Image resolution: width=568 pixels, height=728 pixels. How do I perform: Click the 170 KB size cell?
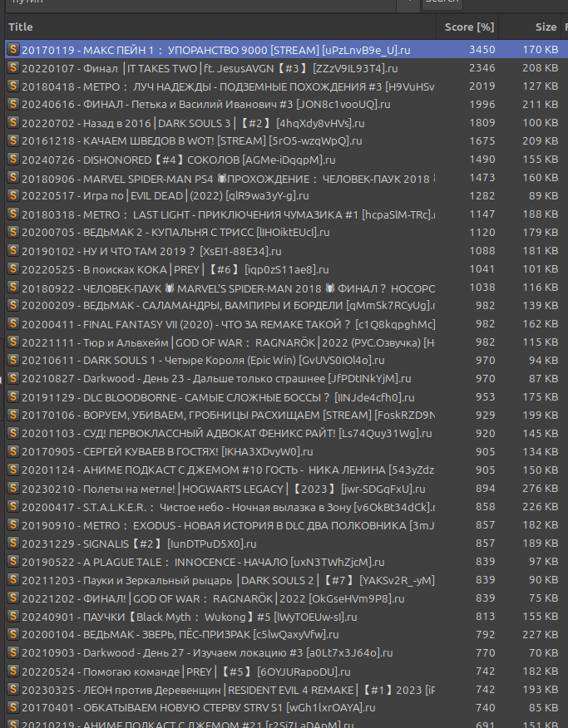(540, 49)
